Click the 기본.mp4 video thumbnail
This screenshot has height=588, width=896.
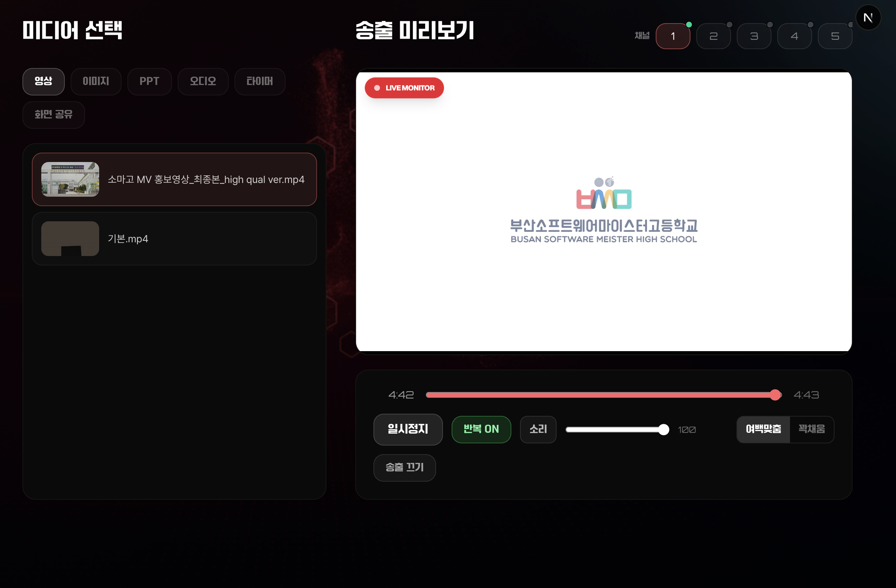pos(70,239)
